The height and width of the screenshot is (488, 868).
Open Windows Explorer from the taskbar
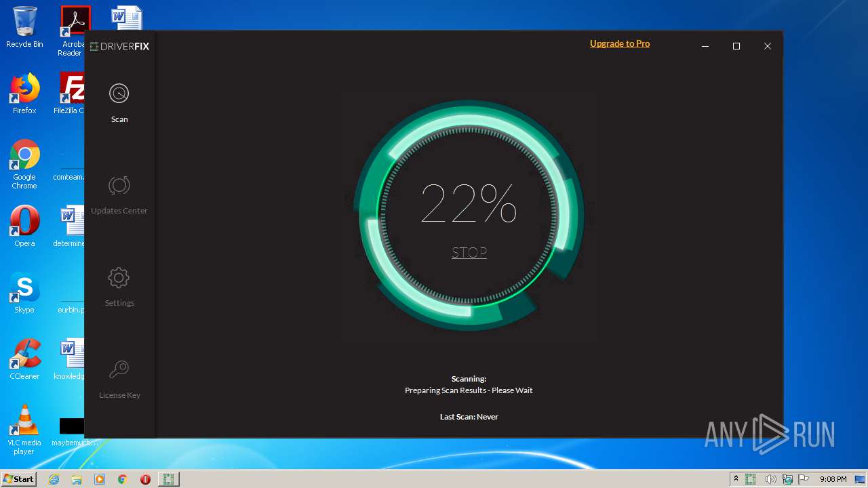click(x=77, y=479)
